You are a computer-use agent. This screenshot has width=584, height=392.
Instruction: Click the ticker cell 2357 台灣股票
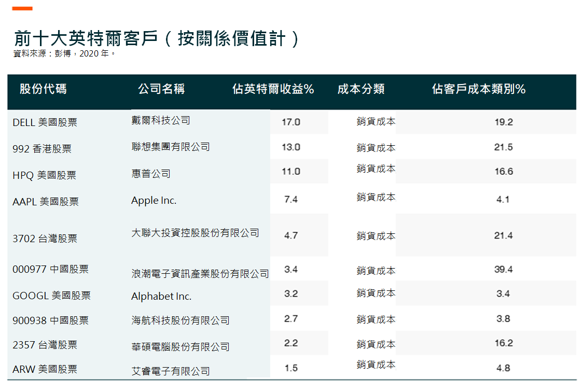click(45, 345)
